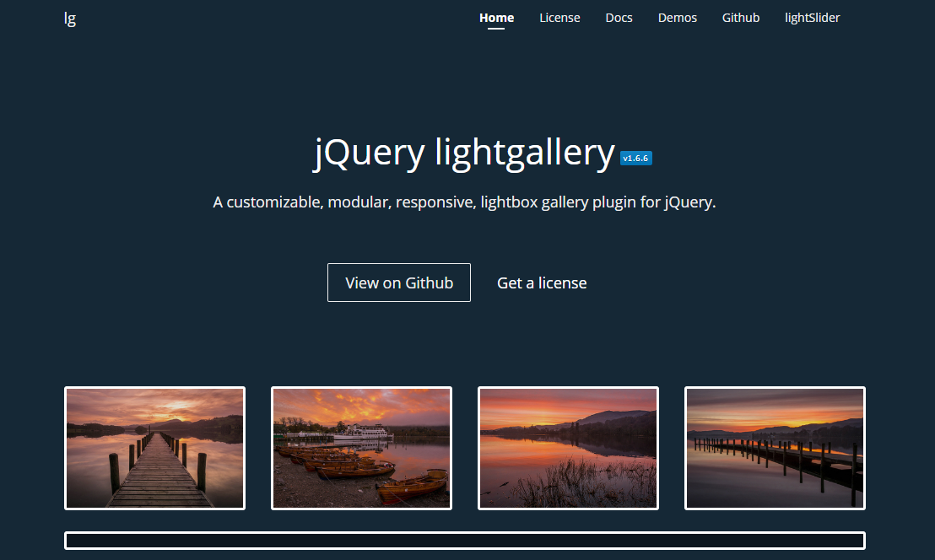Image resolution: width=935 pixels, height=560 pixels.
Task: Open the Docs nav link
Action: [619, 18]
